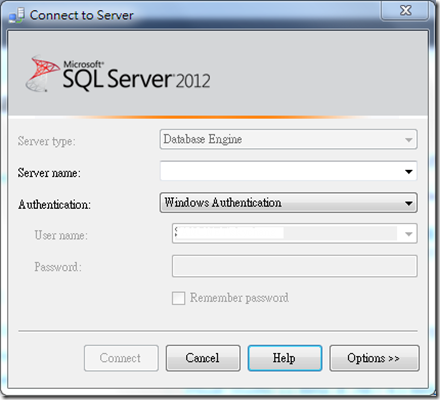This screenshot has width=440, height=400.
Task: Open Help for this dialog
Action: pos(285,358)
